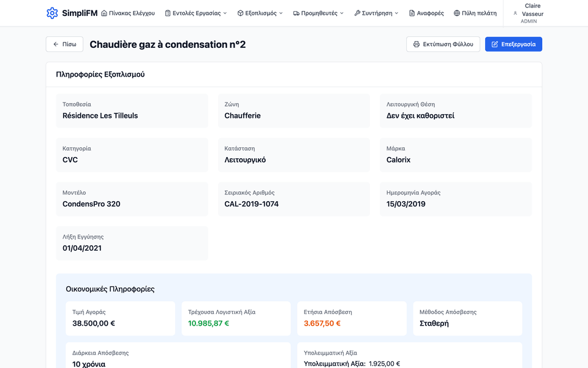Open the Claire Vasseur user menu
The height and width of the screenshot is (368, 588).
point(529,13)
